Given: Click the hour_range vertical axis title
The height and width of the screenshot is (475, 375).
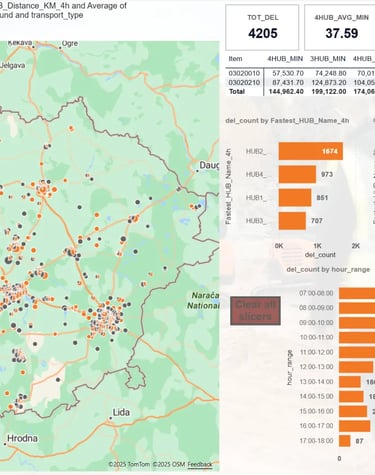Looking at the screenshot, I should [x=290, y=367].
